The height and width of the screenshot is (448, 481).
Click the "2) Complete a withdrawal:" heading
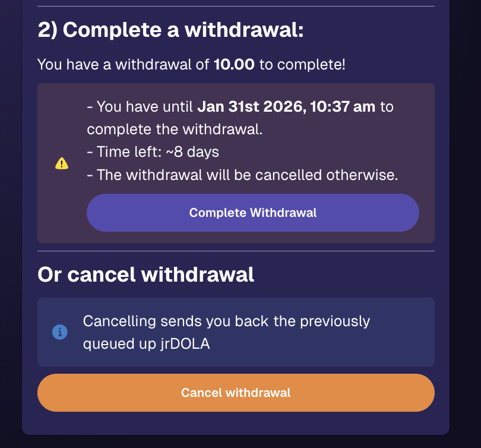pyautogui.click(x=170, y=30)
